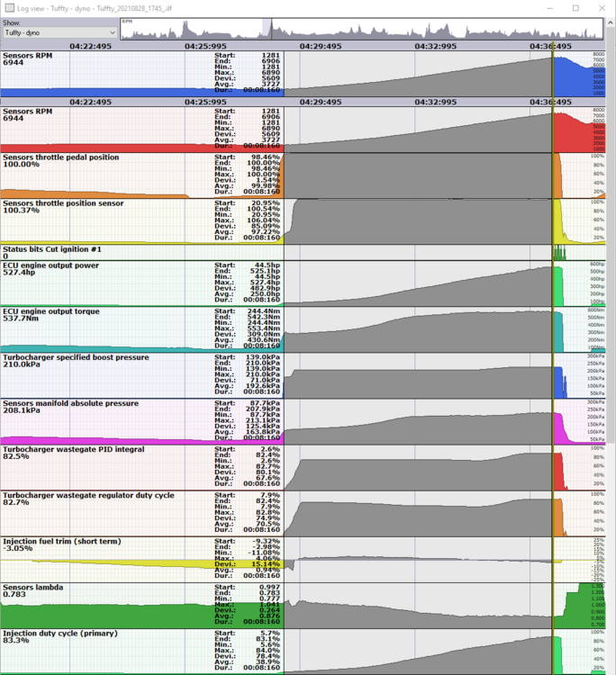Click the -3.05% fuel trim value
Screen dimensions: 616x675
[x=18, y=548]
